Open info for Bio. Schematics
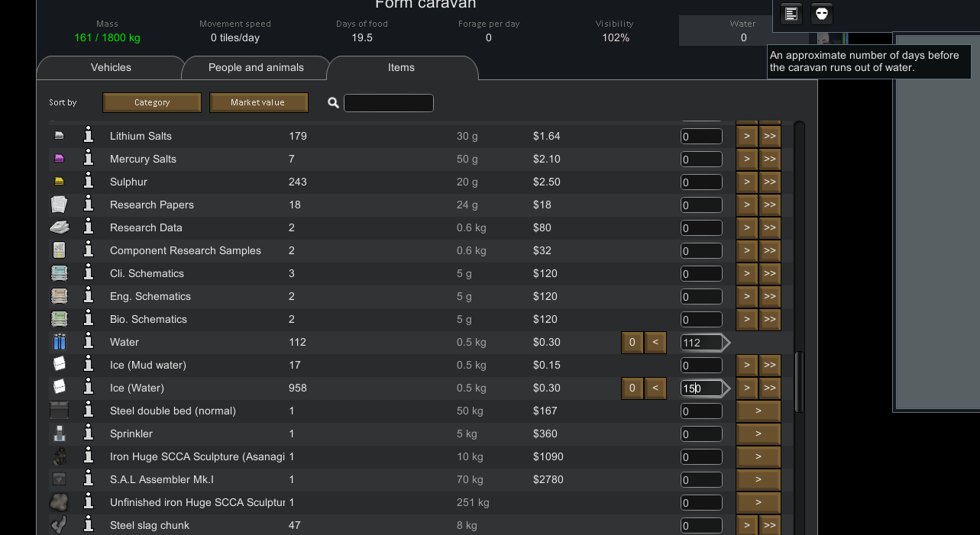Screen dimensions: 980x535 coord(89,319)
